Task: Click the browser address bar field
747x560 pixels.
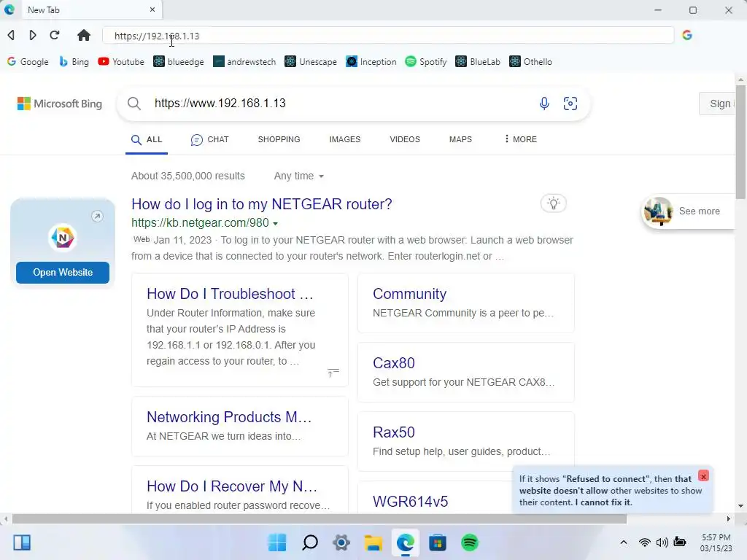Action: click(388, 36)
